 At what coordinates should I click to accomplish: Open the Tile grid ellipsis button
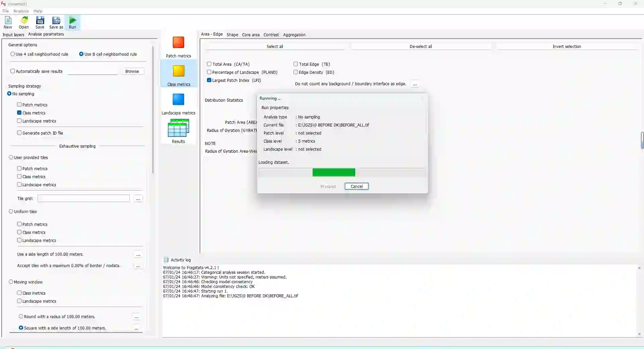138,199
